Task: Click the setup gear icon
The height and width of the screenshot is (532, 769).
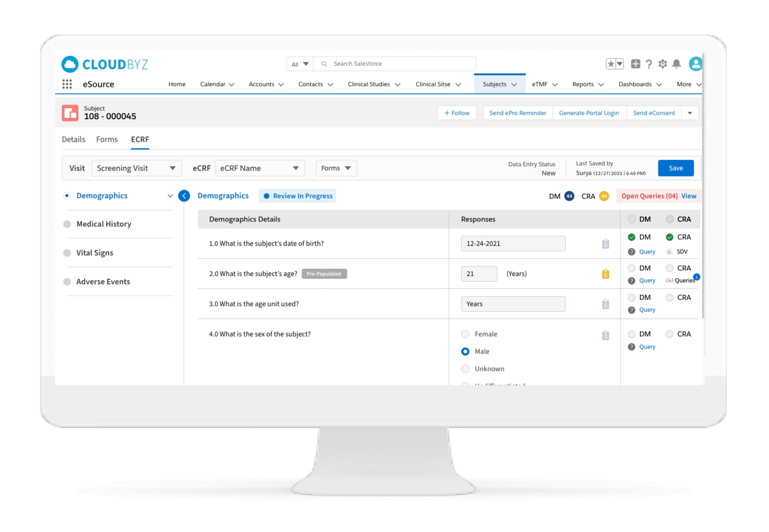Action: tap(663, 64)
